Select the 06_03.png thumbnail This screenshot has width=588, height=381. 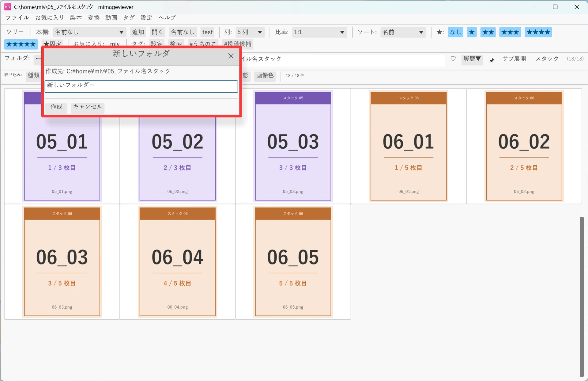coord(62,261)
